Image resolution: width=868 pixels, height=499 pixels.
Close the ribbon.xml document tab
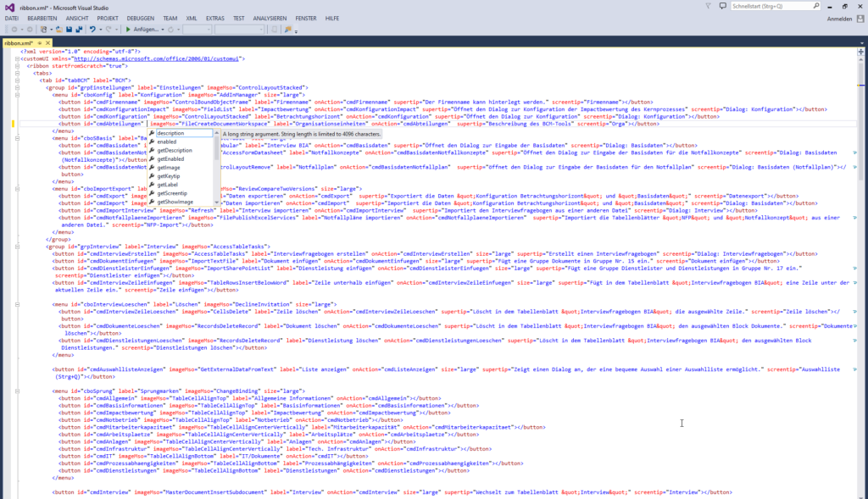pos(47,42)
